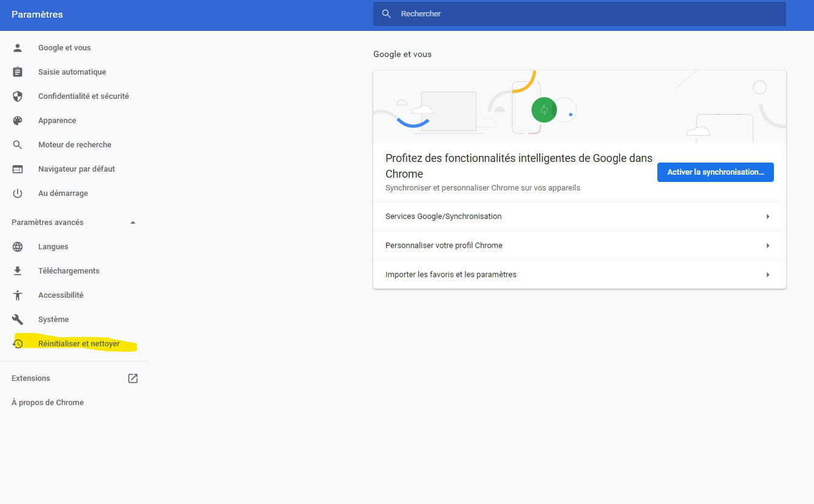The width and height of the screenshot is (814, 504).
Task: Click the Paramètres page title
Action: tap(37, 15)
